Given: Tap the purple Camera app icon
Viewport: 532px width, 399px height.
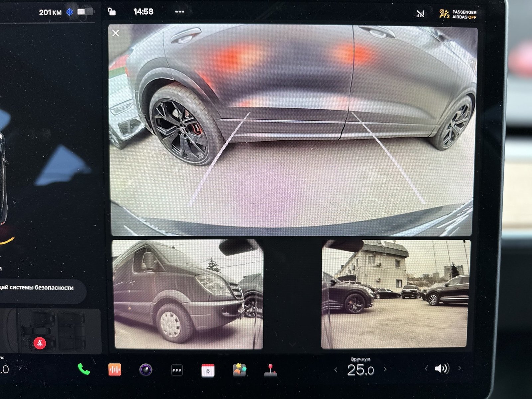Looking at the screenshot, I should pyautogui.click(x=146, y=370).
